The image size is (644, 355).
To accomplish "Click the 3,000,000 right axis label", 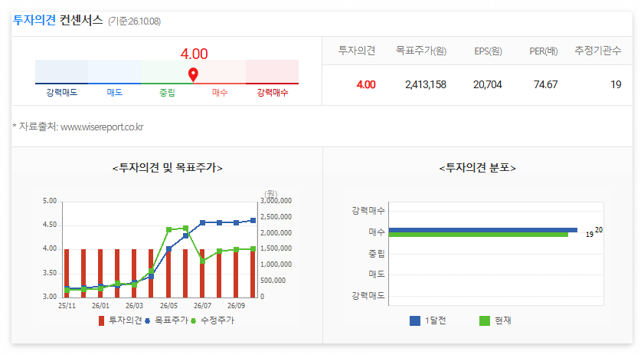I will tap(276, 201).
